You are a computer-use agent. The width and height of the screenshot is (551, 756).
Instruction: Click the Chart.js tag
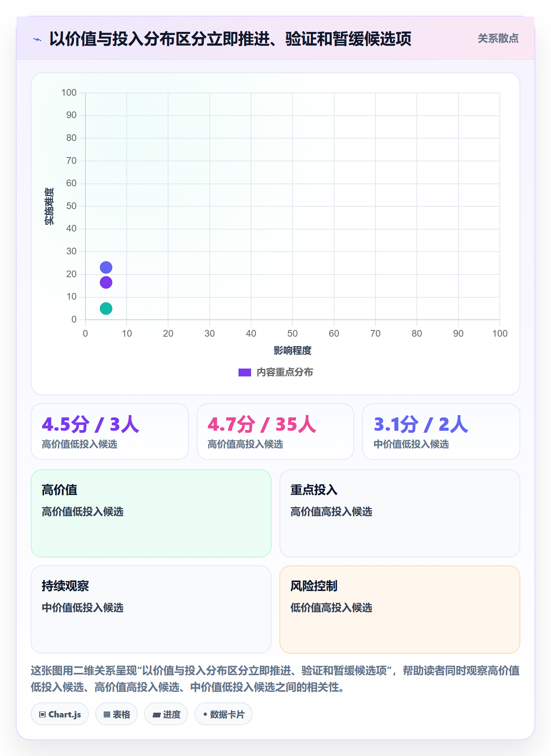(x=60, y=714)
